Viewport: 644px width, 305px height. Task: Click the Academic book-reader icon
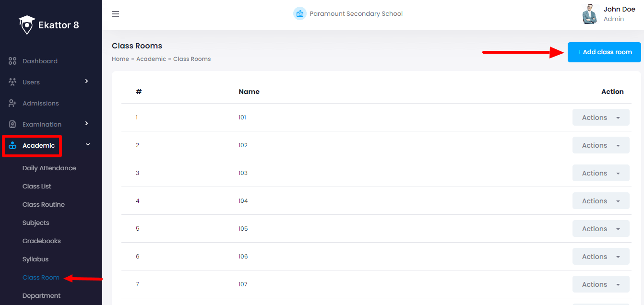[12, 146]
